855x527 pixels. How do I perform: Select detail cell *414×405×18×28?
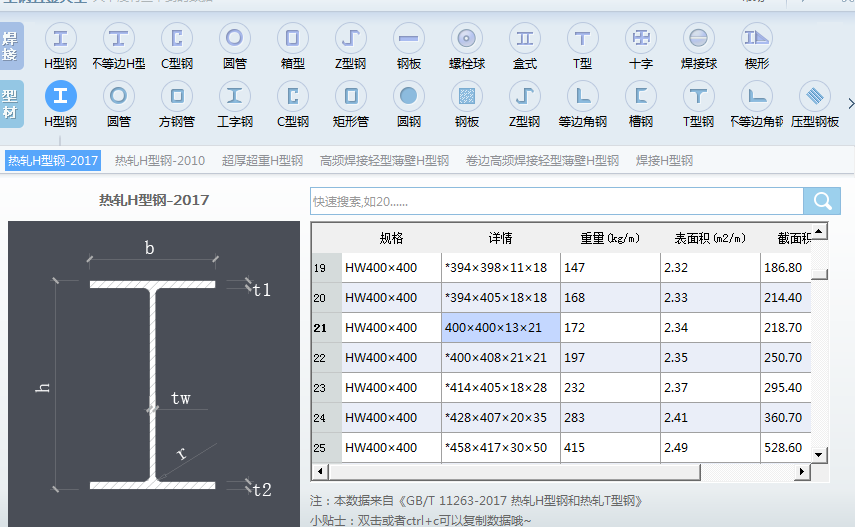click(x=501, y=388)
